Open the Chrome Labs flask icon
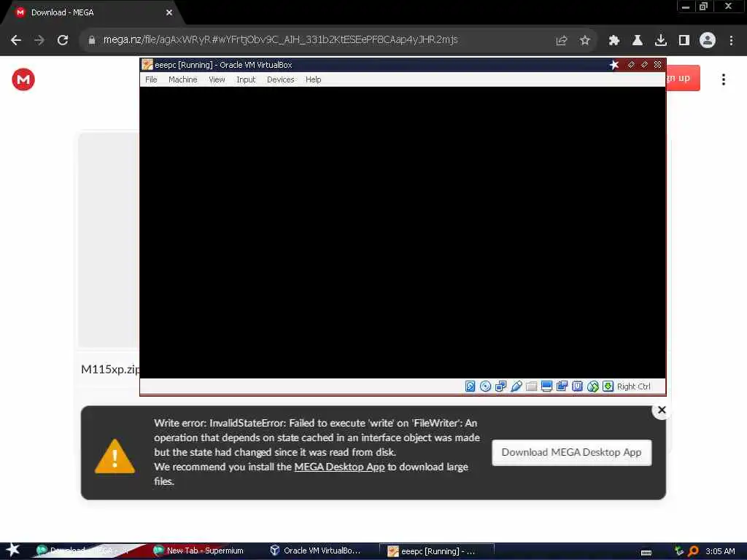This screenshot has width=747, height=560. coord(637,41)
